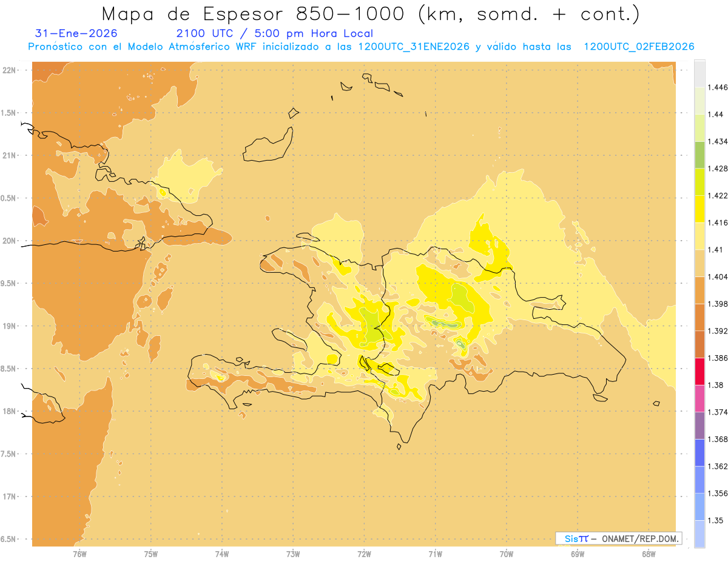Click the '1.356' colorbar value
Image resolution: width=728 pixels, height=562 pixels.
(717, 493)
